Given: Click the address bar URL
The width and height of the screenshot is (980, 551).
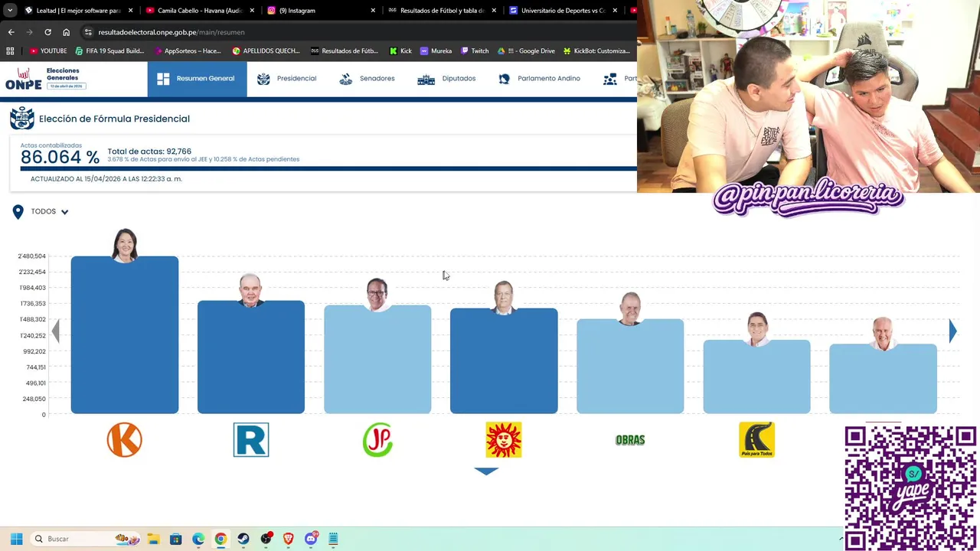Looking at the screenshot, I should (x=171, y=32).
